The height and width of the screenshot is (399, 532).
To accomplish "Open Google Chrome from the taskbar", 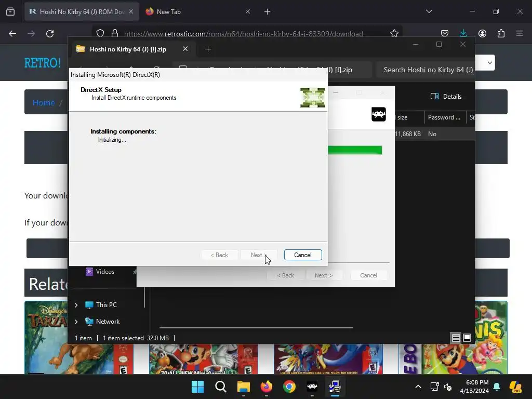I will point(289,387).
